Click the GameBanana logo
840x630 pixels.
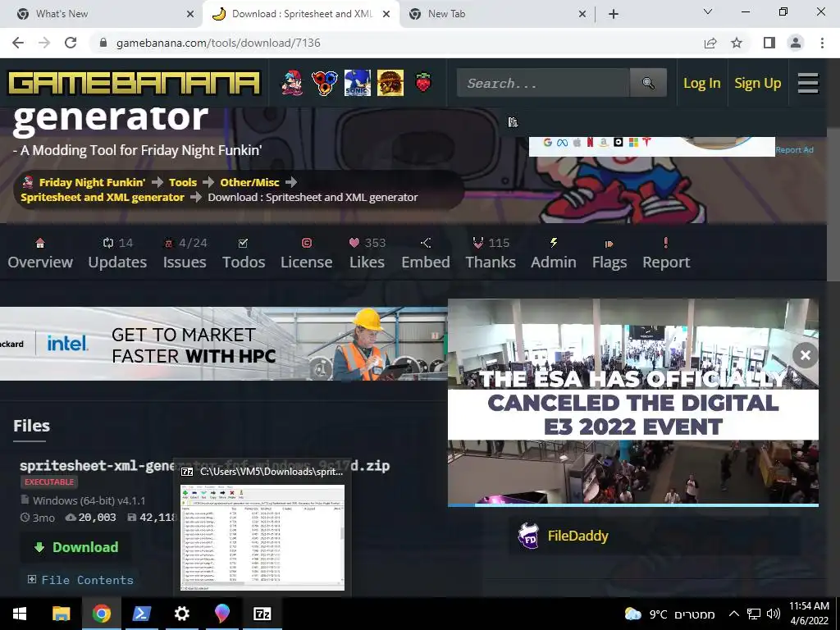click(134, 83)
